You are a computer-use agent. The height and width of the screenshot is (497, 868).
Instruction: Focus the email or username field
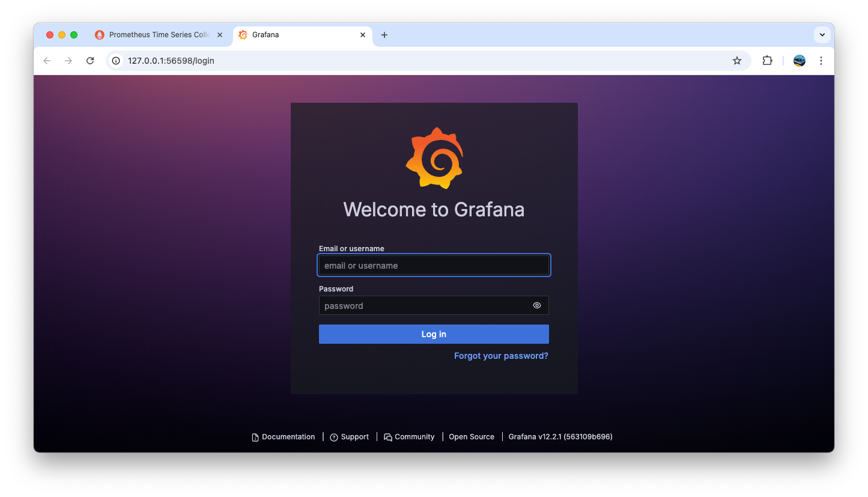[434, 265]
